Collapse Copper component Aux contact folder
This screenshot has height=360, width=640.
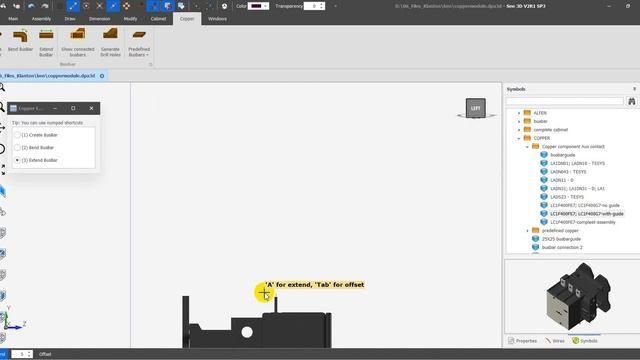[x=527, y=147]
